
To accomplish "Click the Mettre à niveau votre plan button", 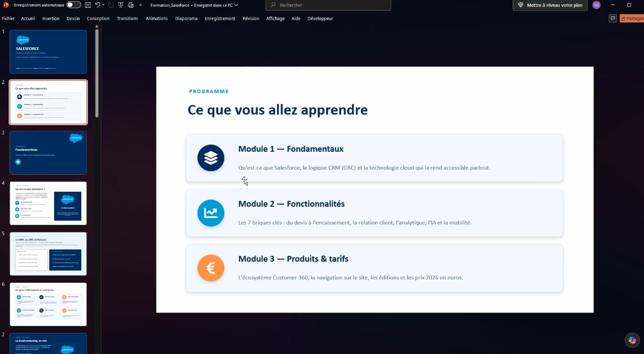I will click(550, 5).
